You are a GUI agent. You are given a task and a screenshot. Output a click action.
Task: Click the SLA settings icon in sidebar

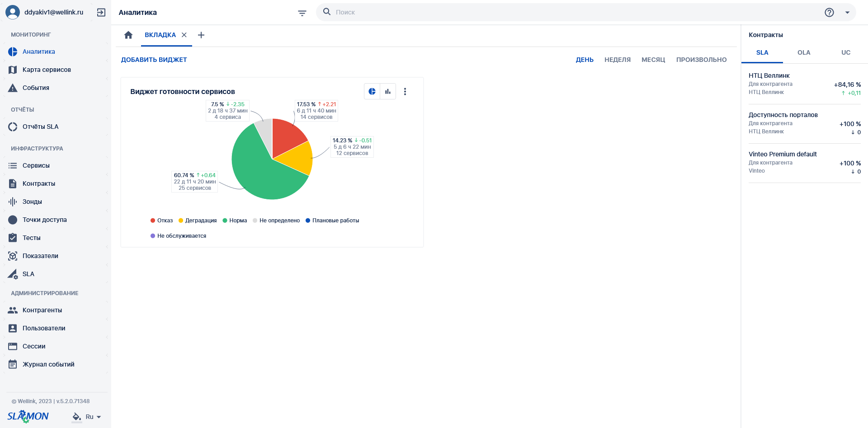click(x=13, y=274)
